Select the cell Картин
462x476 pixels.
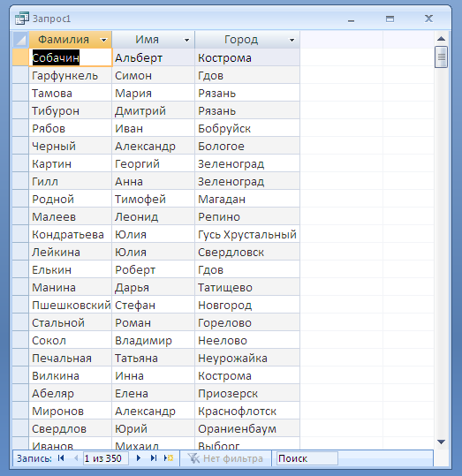pyautogui.click(x=71, y=163)
